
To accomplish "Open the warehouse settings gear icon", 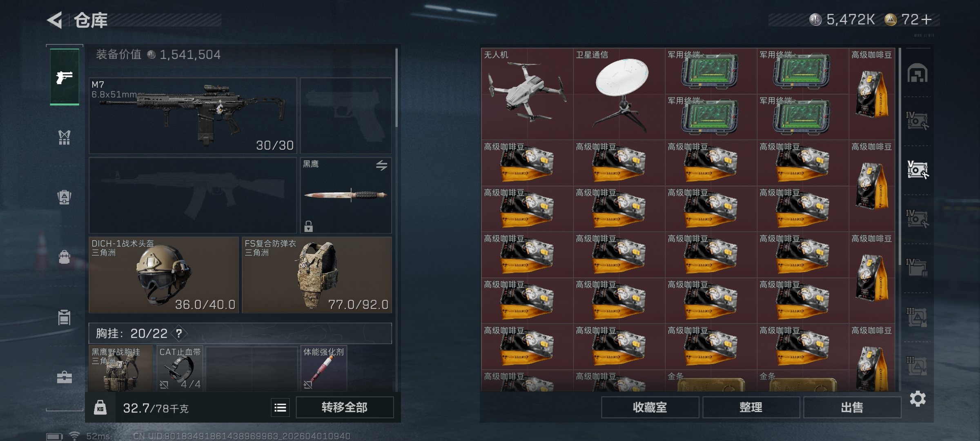I will tap(918, 399).
